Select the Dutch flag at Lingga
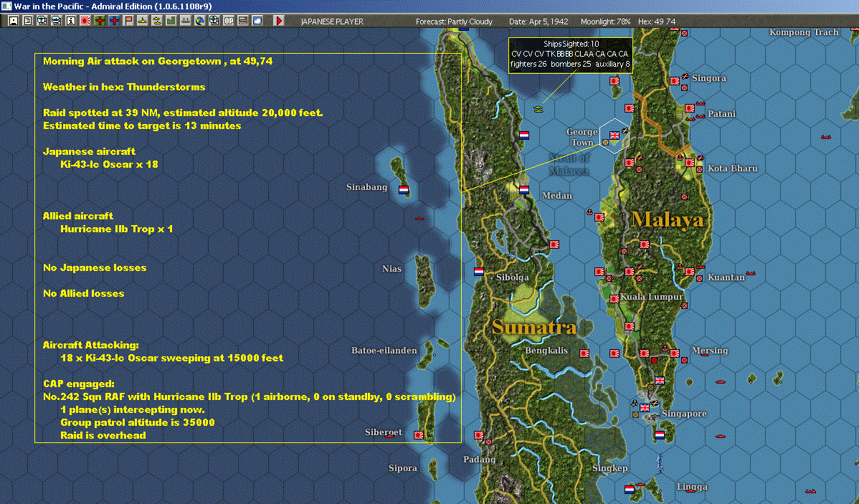 point(630,489)
